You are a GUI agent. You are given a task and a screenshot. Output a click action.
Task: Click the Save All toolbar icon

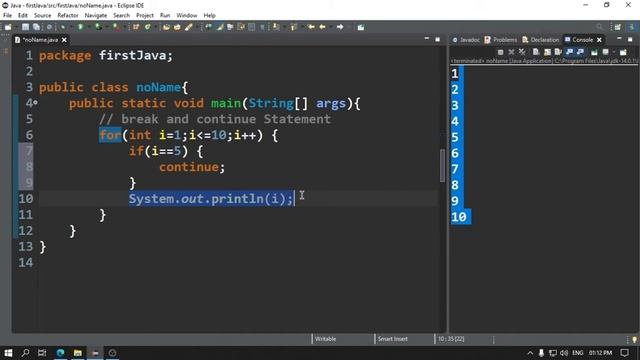(x=36, y=27)
